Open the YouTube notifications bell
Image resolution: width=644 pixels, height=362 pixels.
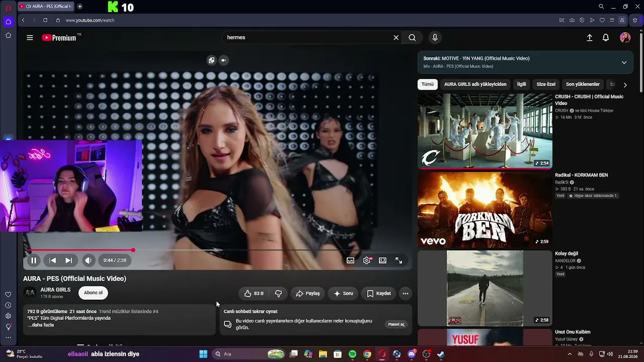(606, 38)
